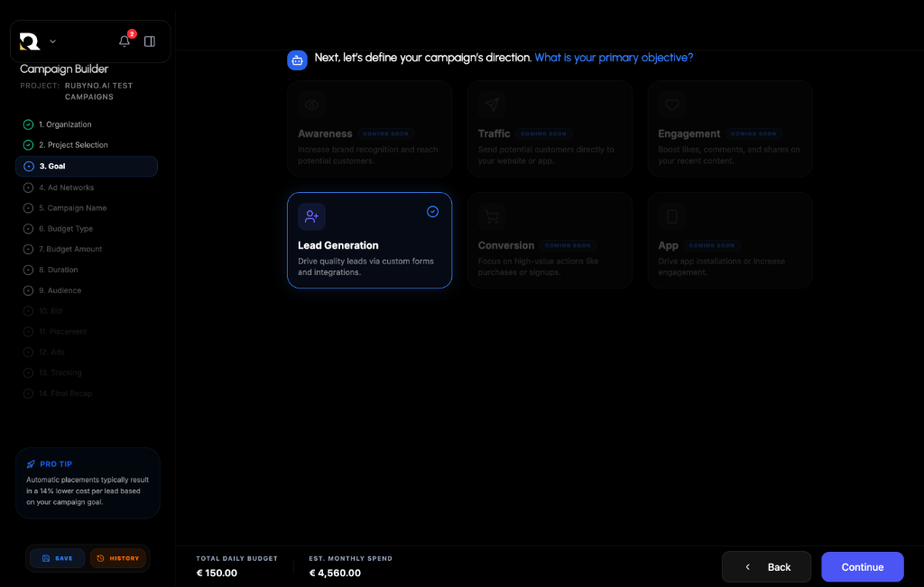Screen dimensions: 924x587
Task: Toggle the sidebar panel icon
Action: click(150, 41)
